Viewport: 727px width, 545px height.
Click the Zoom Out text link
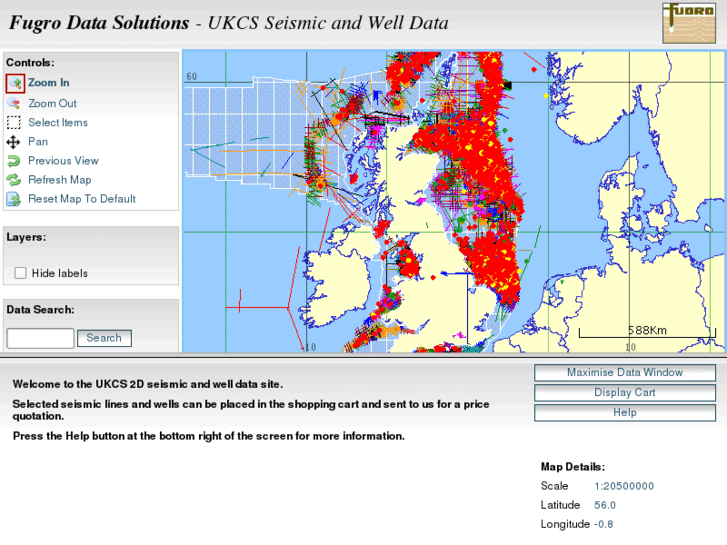(52, 103)
